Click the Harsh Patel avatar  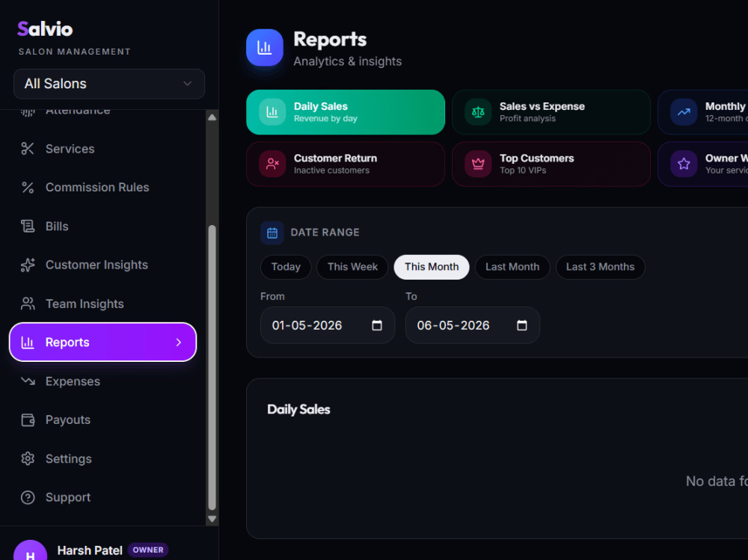30,551
